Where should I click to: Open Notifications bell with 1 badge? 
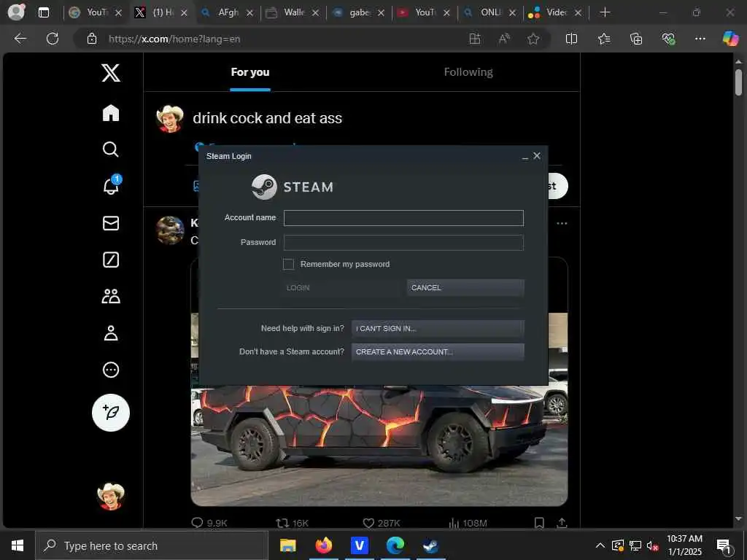(112, 185)
